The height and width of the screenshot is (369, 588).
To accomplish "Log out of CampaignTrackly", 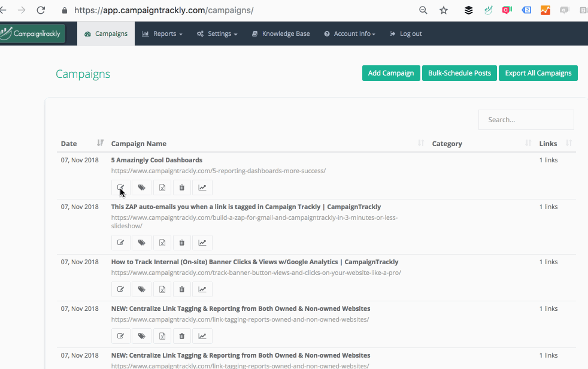I will (406, 34).
